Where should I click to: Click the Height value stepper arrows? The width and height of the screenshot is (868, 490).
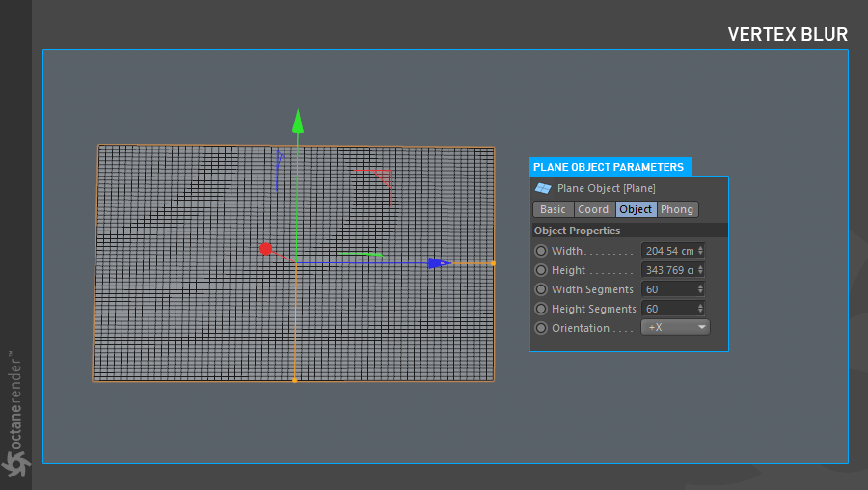pos(700,270)
